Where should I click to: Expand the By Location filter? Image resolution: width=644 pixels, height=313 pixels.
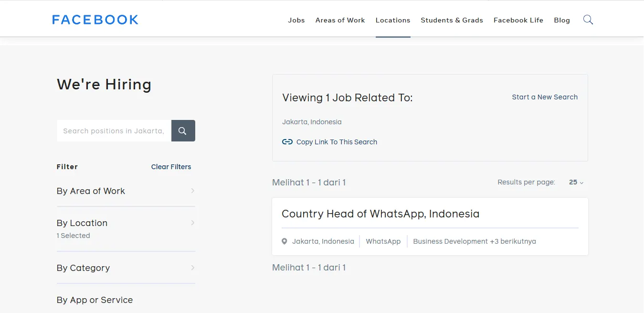(x=125, y=223)
